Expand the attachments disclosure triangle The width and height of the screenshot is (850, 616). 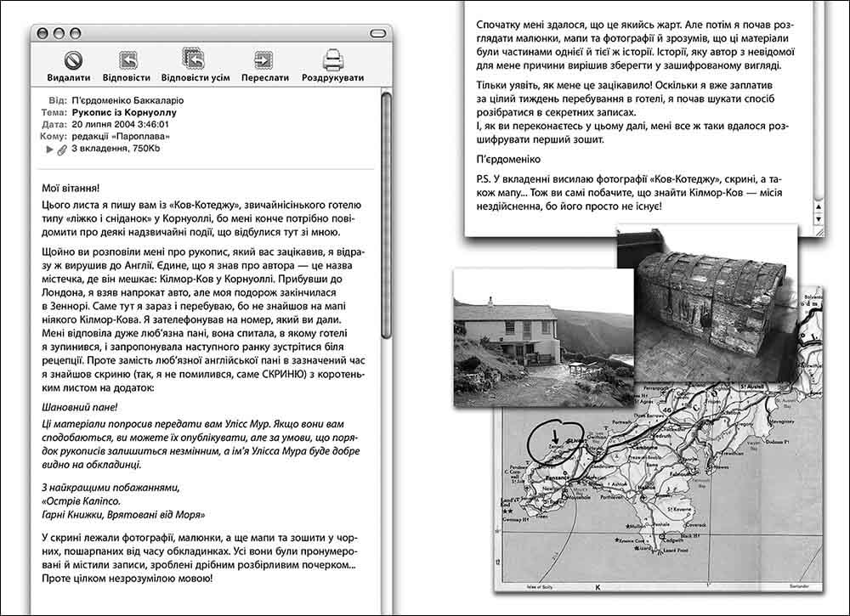49,150
